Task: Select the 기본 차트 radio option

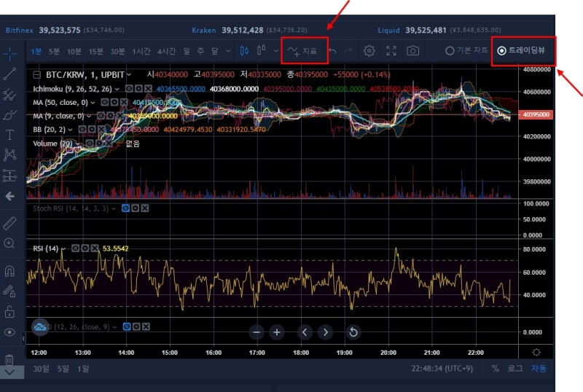Action: [x=466, y=50]
